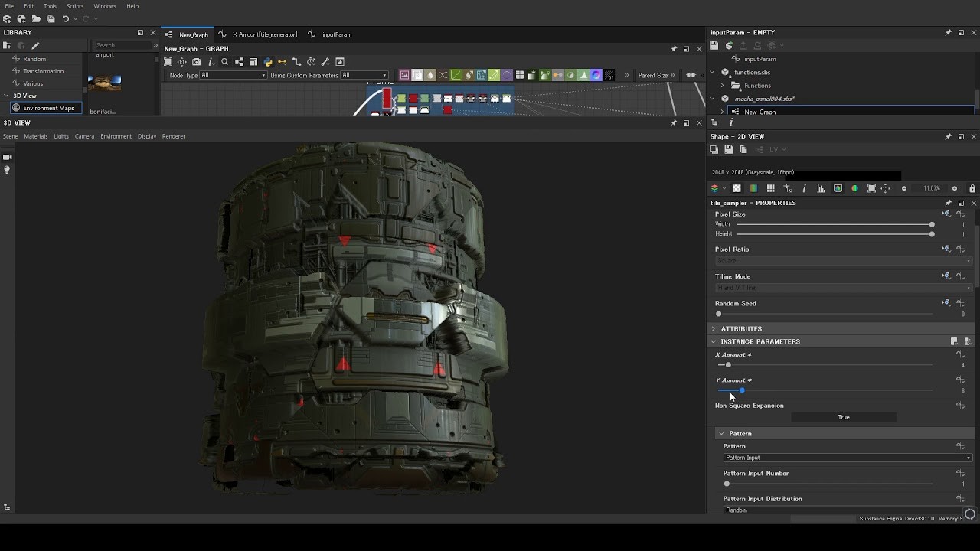Open the Pattern Input Distribution Random dropdown
This screenshot has width=980, height=551.
tap(848, 510)
